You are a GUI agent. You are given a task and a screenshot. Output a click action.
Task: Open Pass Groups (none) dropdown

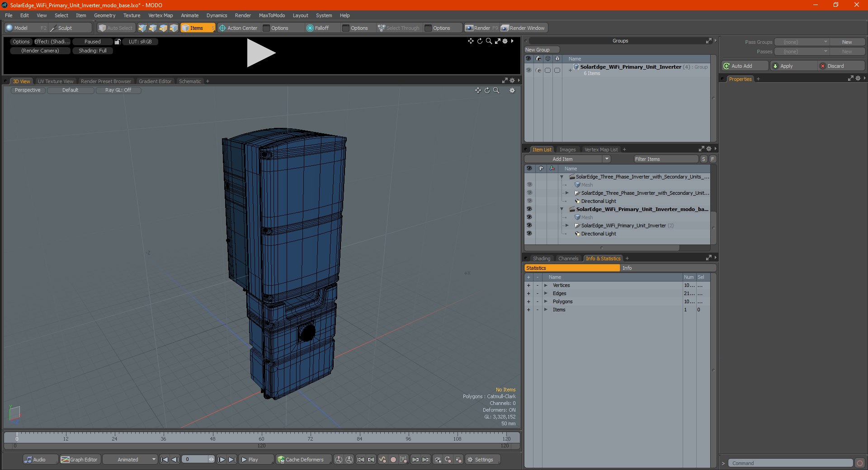pyautogui.click(x=802, y=42)
